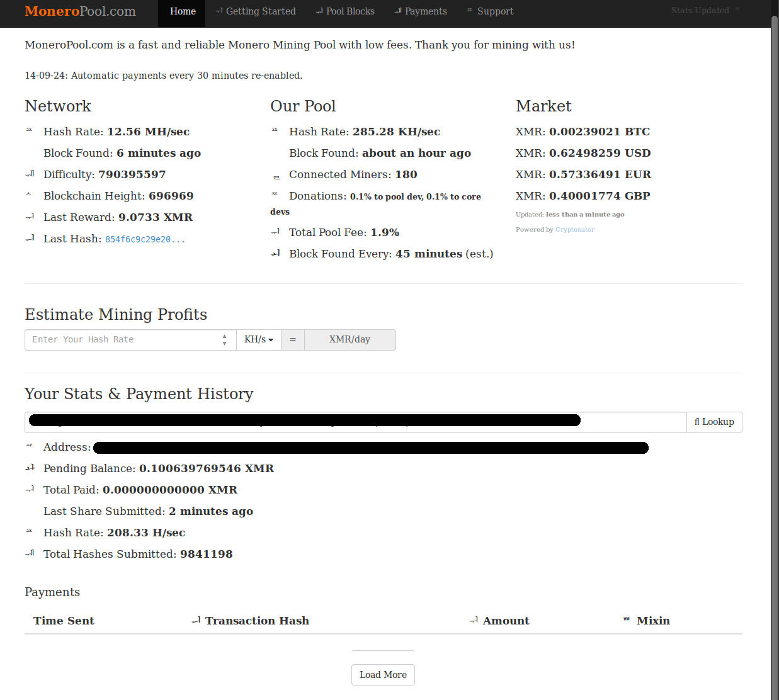Screen dimensions: 779x700
Task: Click the icon beside Hash Rate 208.33 H/sec
Action: (x=29, y=531)
